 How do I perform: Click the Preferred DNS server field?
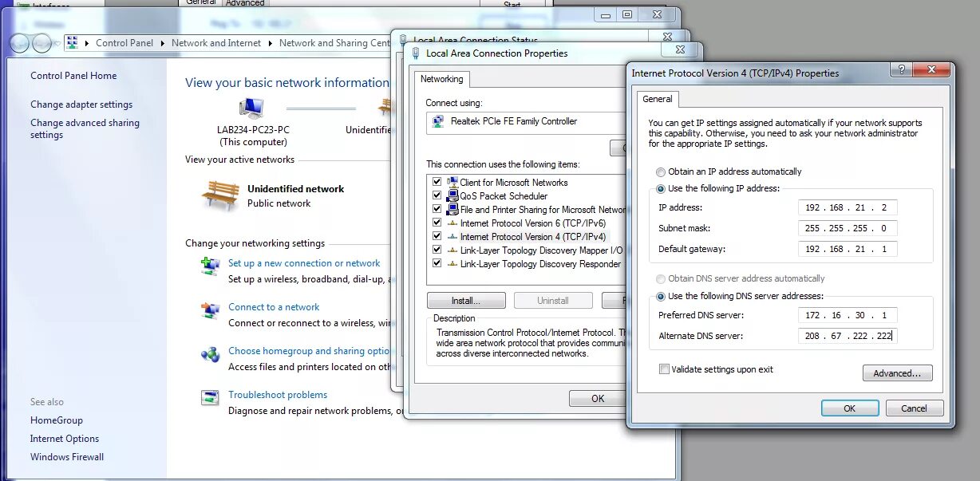point(848,315)
